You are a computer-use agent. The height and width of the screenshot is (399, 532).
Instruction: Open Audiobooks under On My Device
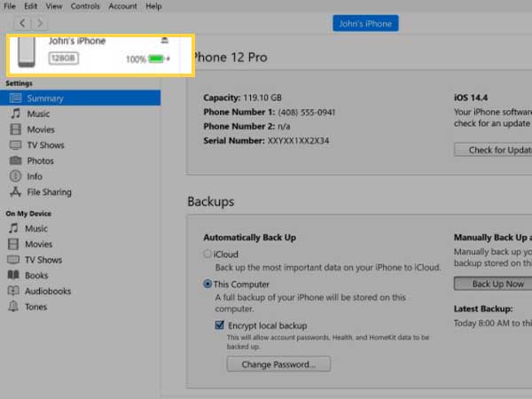tap(48, 291)
